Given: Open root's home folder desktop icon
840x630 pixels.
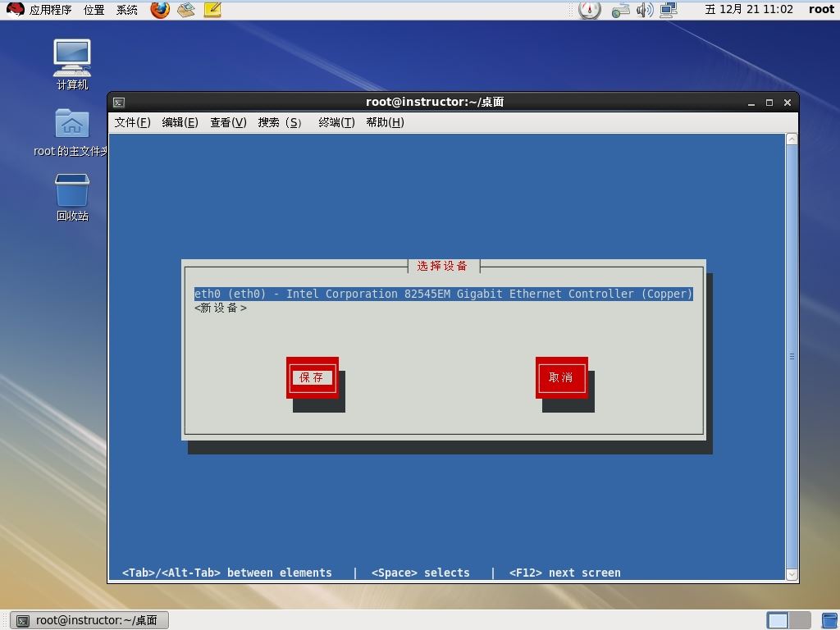Looking at the screenshot, I should tap(71, 133).
